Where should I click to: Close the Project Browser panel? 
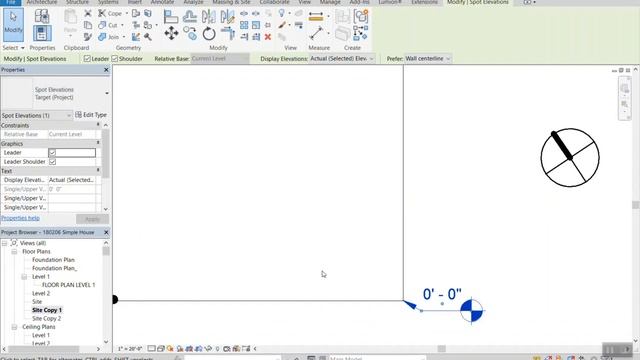coord(106,232)
